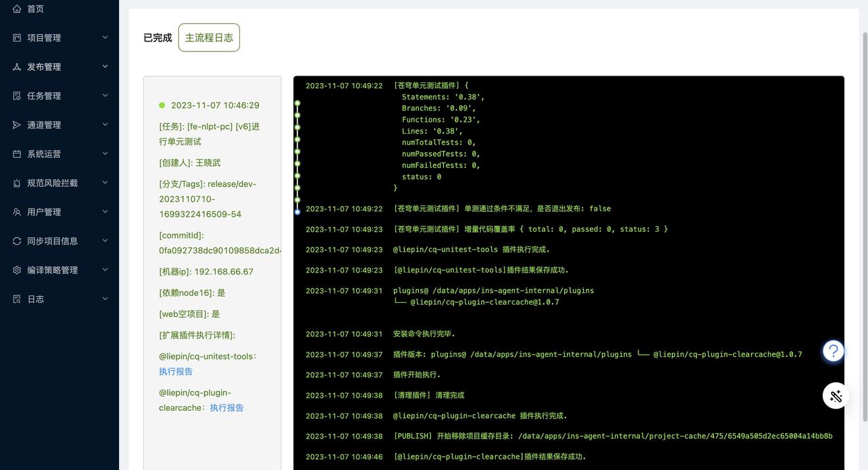The image size is (868, 470).
Task: Click the blue timeline dot in log
Action: [297, 212]
